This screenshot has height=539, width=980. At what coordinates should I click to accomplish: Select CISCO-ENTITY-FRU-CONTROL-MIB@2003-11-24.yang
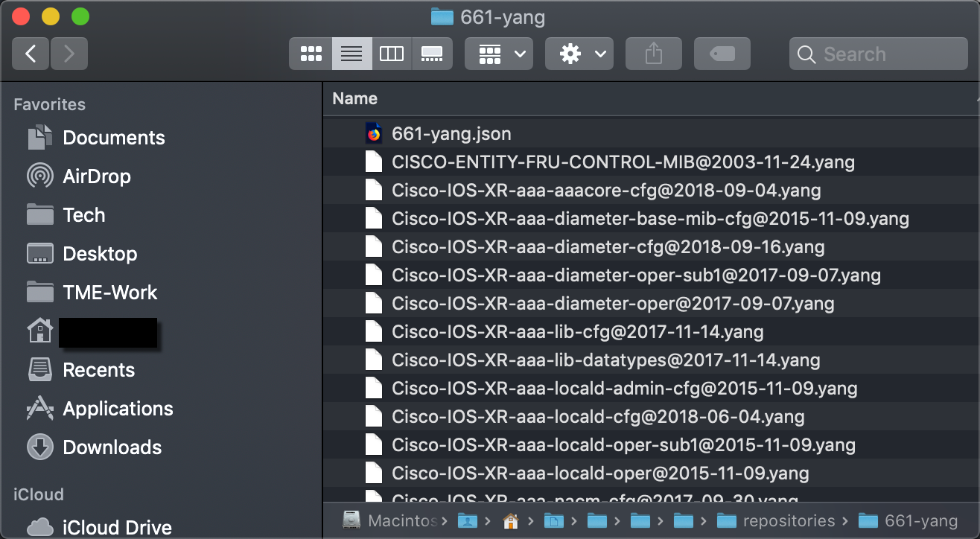pos(652,162)
